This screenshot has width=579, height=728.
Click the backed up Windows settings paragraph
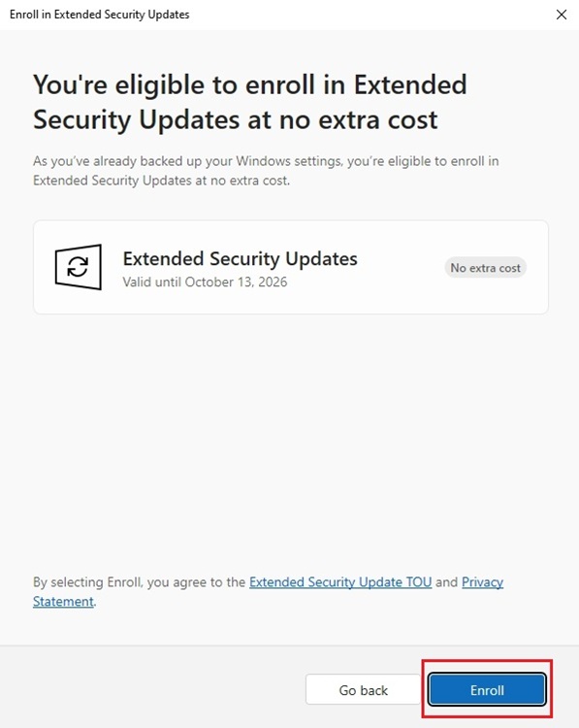click(x=266, y=171)
